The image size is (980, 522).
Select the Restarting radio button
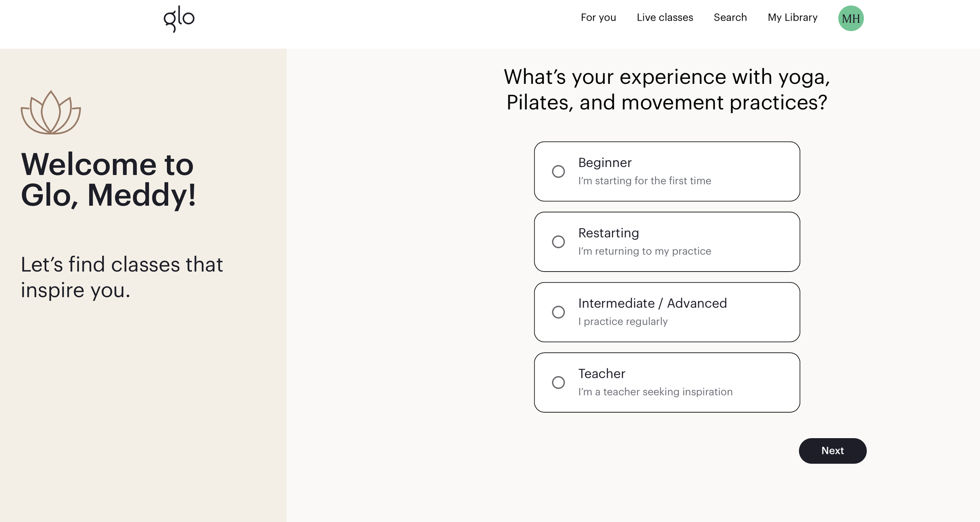click(x=558, y=242)
